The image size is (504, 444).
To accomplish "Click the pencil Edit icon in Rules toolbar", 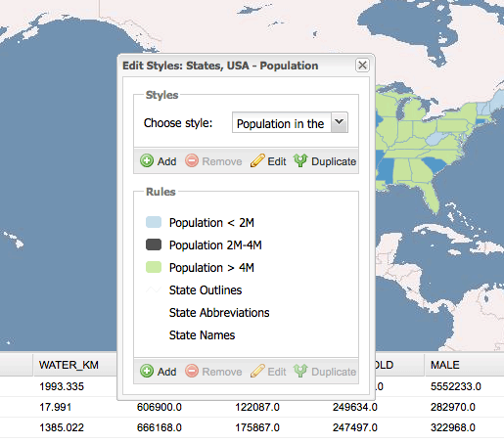I will [x=257, y=372].
